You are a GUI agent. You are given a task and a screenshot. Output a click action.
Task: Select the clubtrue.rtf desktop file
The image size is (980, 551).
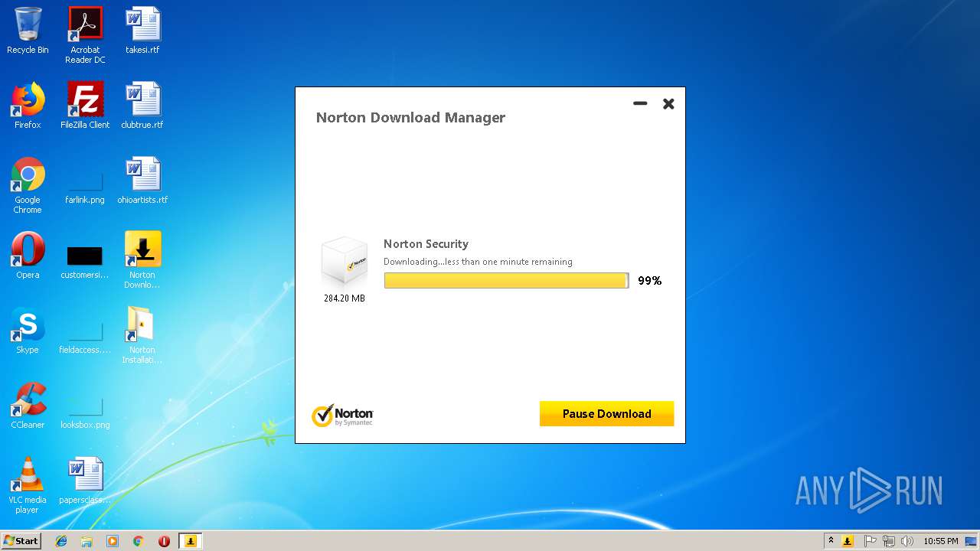[x=142, y=106]
